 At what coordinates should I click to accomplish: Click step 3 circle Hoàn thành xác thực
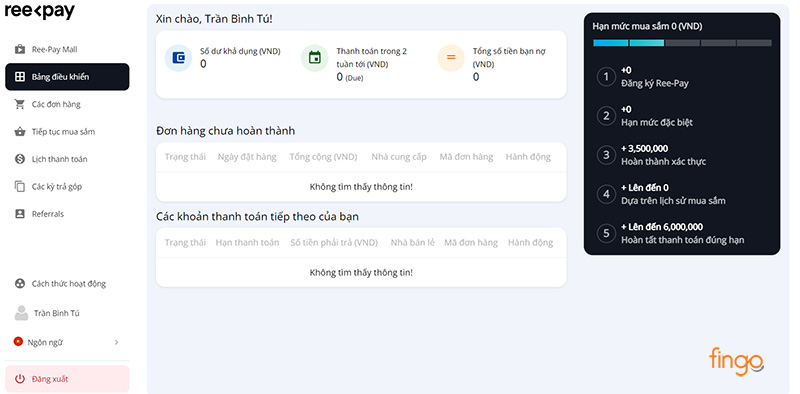[606, 155]
